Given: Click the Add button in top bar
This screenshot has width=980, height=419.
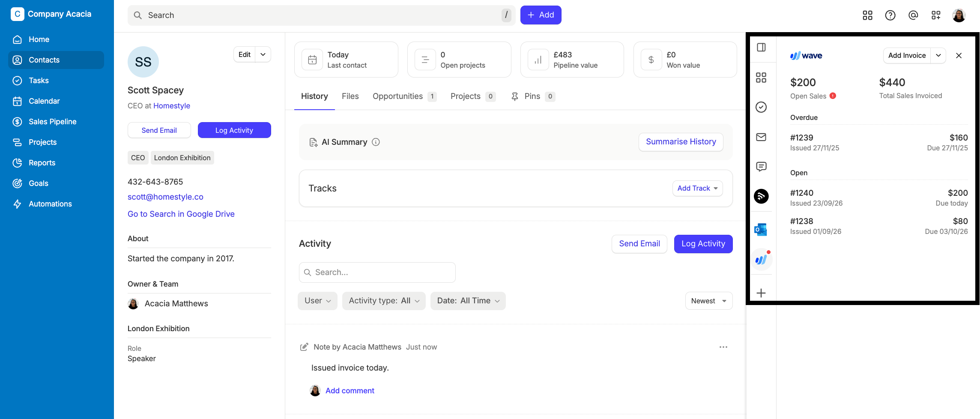Looking at the screenshot, I should coord(541,15).
